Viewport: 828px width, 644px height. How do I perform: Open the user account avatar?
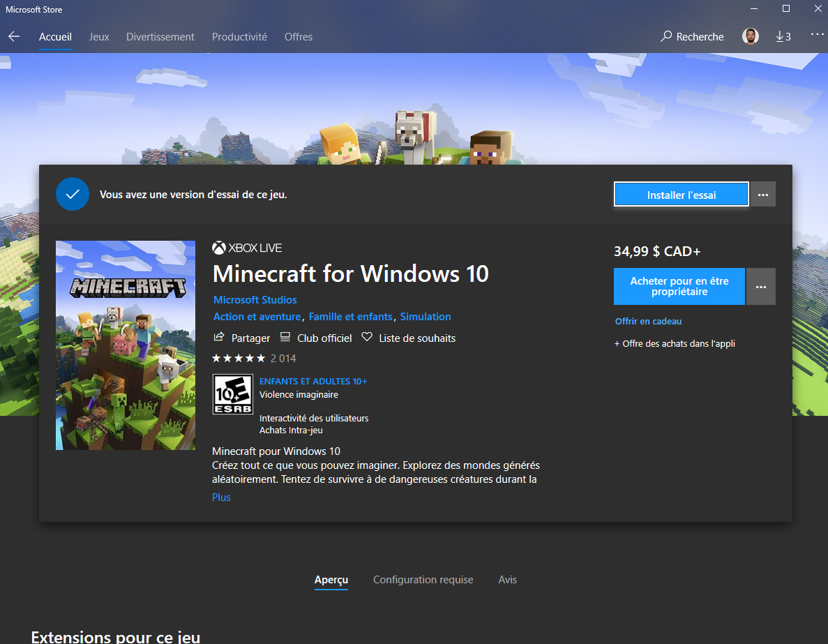(x=750, y=36)
